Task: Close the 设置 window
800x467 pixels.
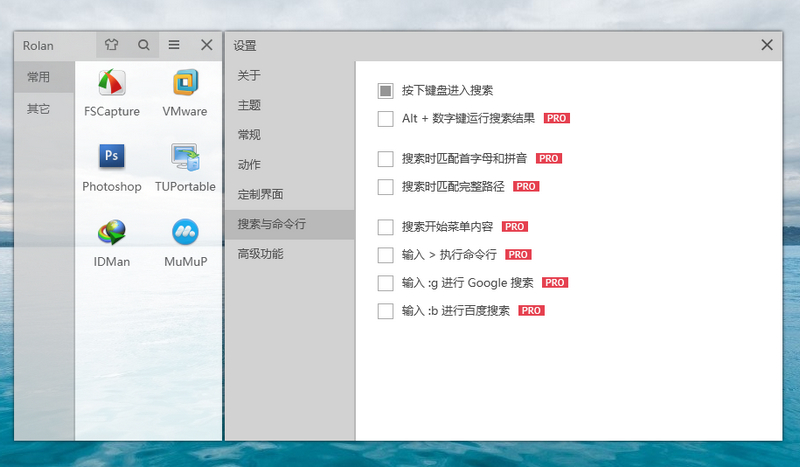Action: tap(767, 45)
